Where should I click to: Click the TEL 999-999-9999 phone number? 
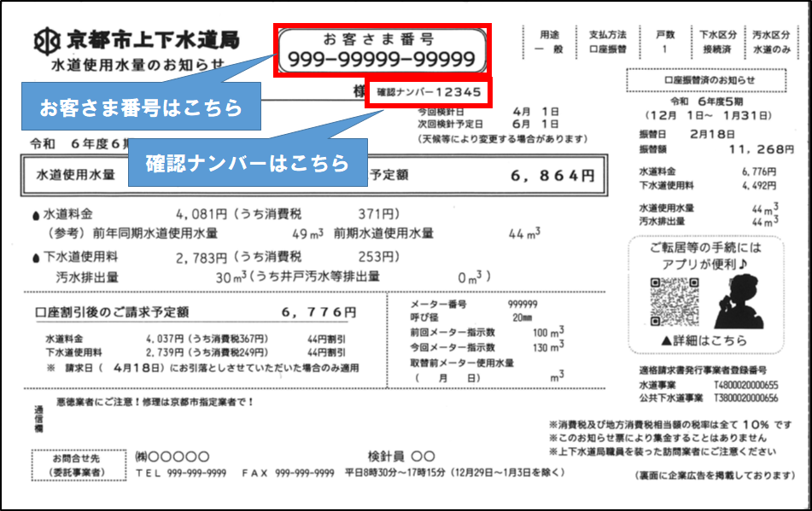180,473
